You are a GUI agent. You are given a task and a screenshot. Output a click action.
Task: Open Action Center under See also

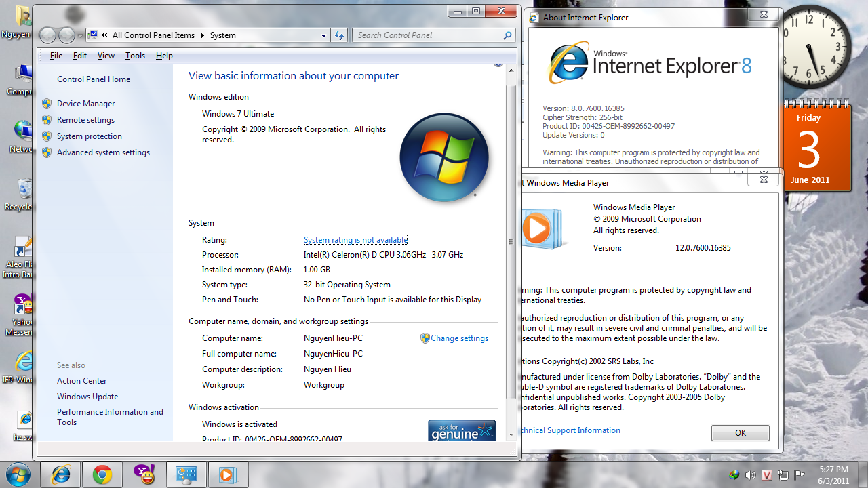(82, 381)
